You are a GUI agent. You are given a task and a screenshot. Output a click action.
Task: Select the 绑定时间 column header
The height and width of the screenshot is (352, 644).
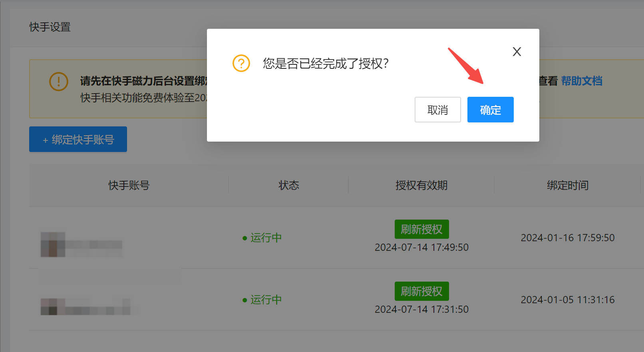pyautogui.click(x=567, y=185)
